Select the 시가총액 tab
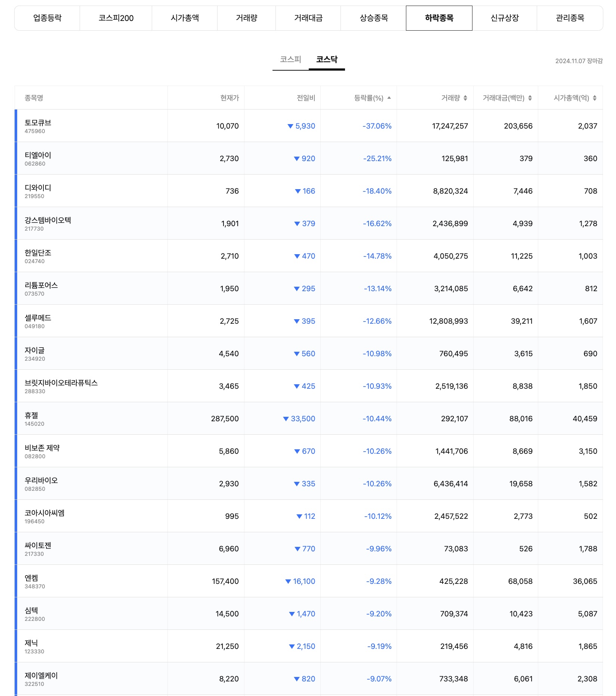616x696 pixels. pos(185,18)
